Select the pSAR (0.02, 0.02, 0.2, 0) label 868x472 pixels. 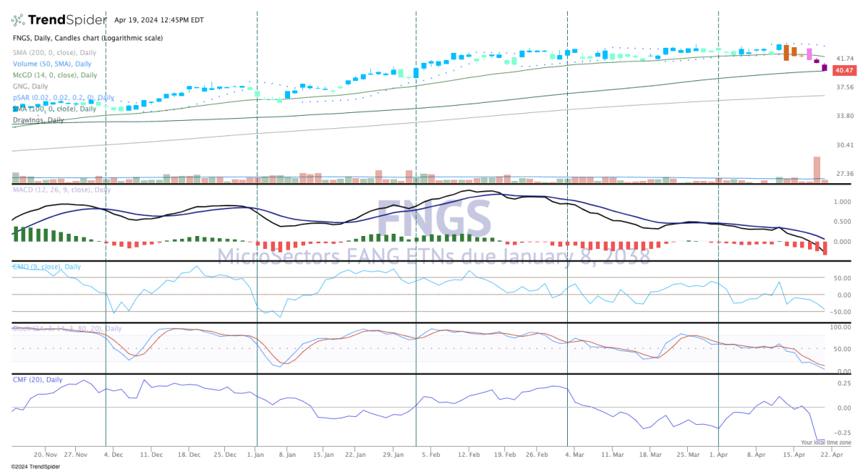(63, 97)
